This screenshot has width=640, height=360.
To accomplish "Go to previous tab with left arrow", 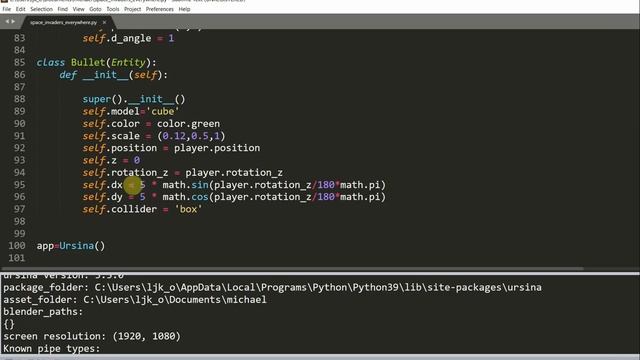I will pyautogui.click(x=7, y=22).
